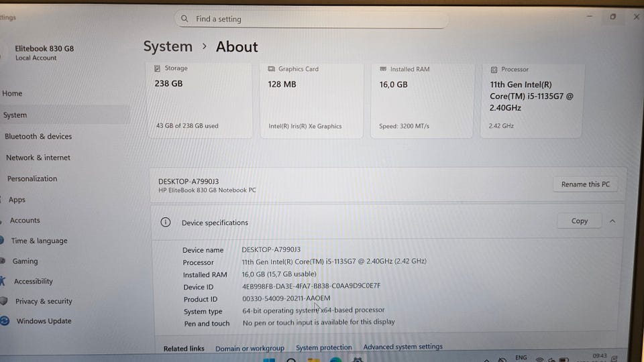
Task: Click the DESKTOP-A7990J3 device name value
Action: (x=271, y=249)
